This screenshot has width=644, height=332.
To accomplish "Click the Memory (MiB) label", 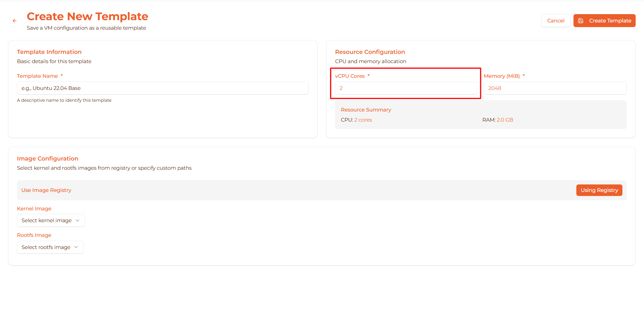I will click(501, 76).
